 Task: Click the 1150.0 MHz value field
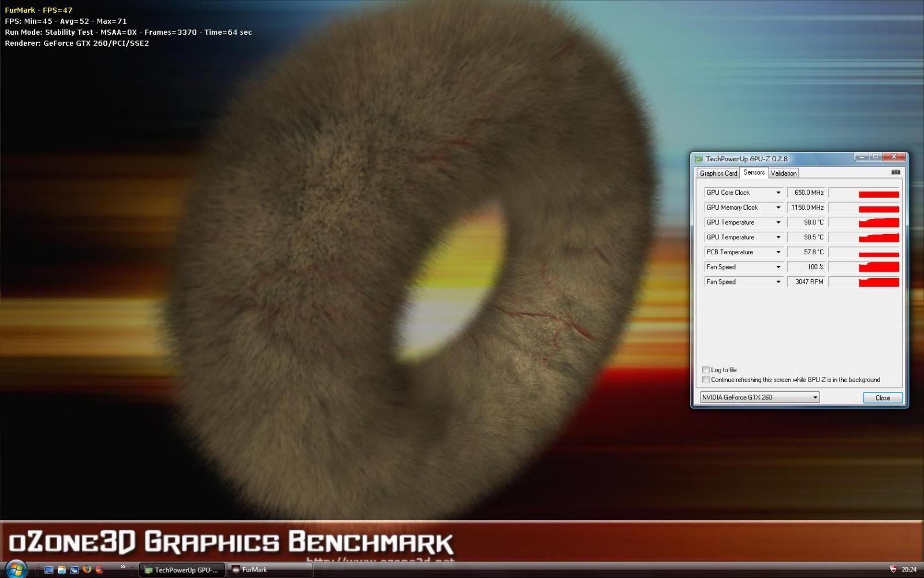coord(807,208)
